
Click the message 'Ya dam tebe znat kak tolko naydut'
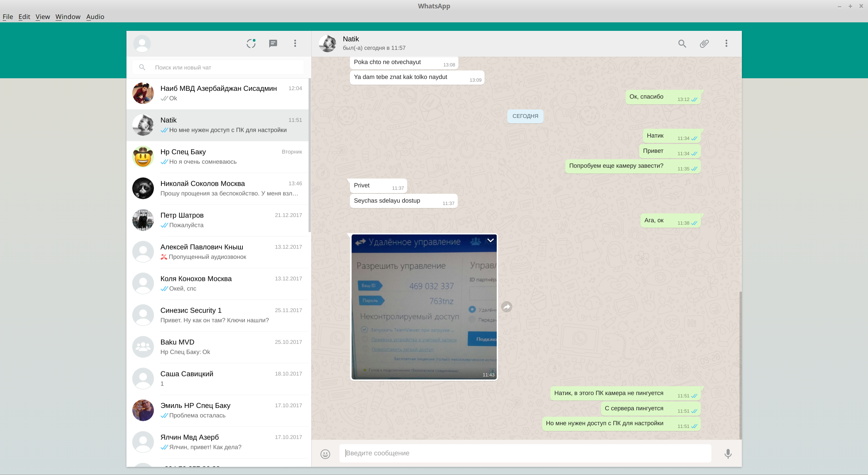pyautogui.click(x=417, y=77)
